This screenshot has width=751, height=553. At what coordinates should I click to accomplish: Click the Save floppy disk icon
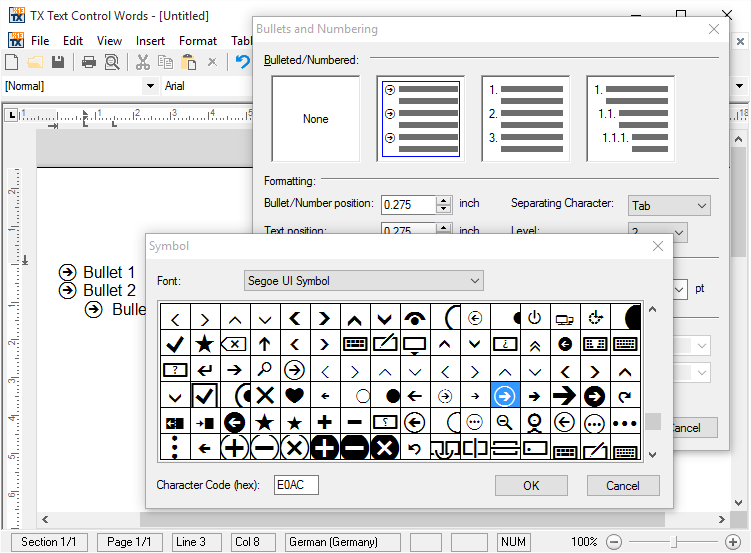59,63
